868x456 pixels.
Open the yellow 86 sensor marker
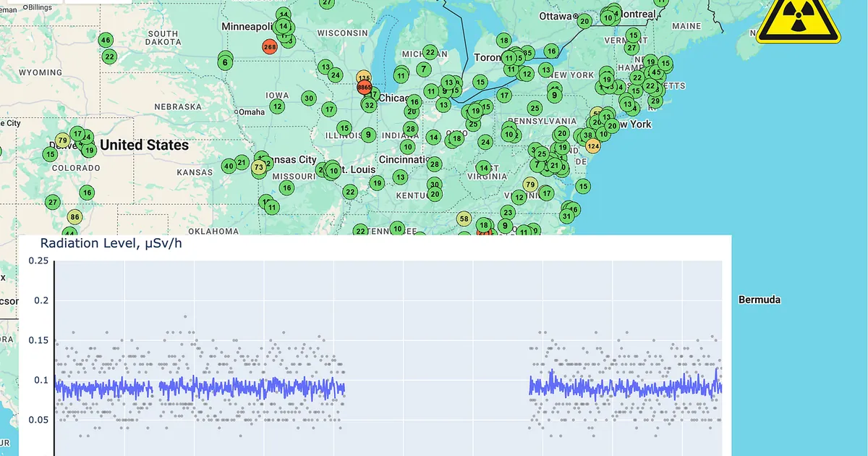click(75, 217)
